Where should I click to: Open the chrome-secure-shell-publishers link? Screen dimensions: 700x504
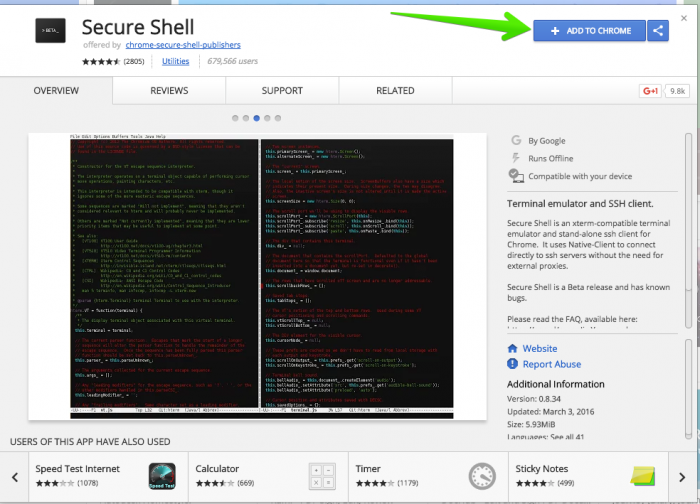(183, 45)
